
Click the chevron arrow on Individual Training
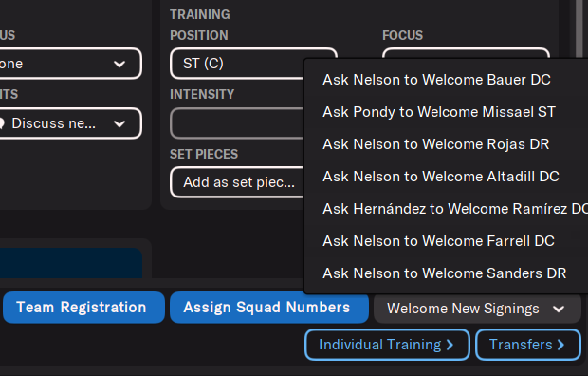coord(450,345)
